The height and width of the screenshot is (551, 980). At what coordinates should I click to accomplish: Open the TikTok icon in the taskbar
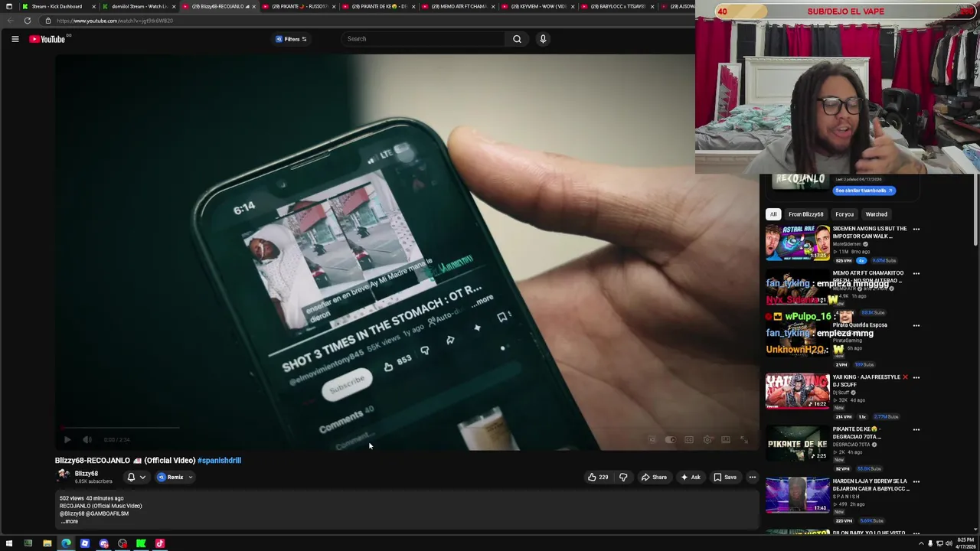(x=160, y=543)
